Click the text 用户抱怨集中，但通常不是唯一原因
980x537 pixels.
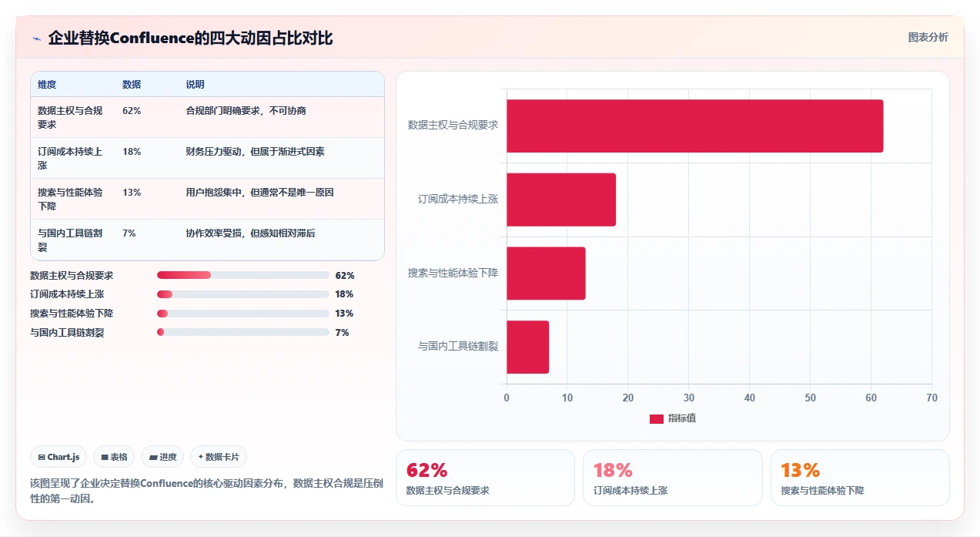[x=259, y=193]
